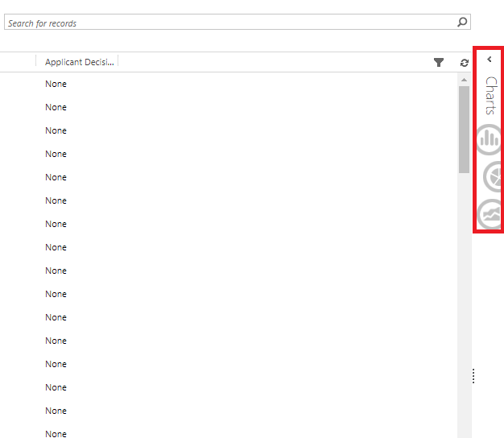Focus the Search for records field
The height and width of the screenshot is (438, 504).
(x=225, y=23)
